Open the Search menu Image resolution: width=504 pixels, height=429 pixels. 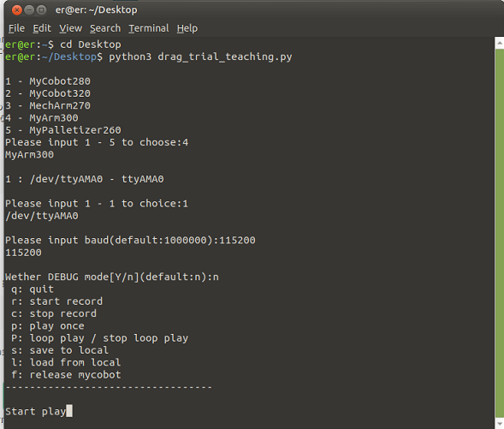[105, 28]
